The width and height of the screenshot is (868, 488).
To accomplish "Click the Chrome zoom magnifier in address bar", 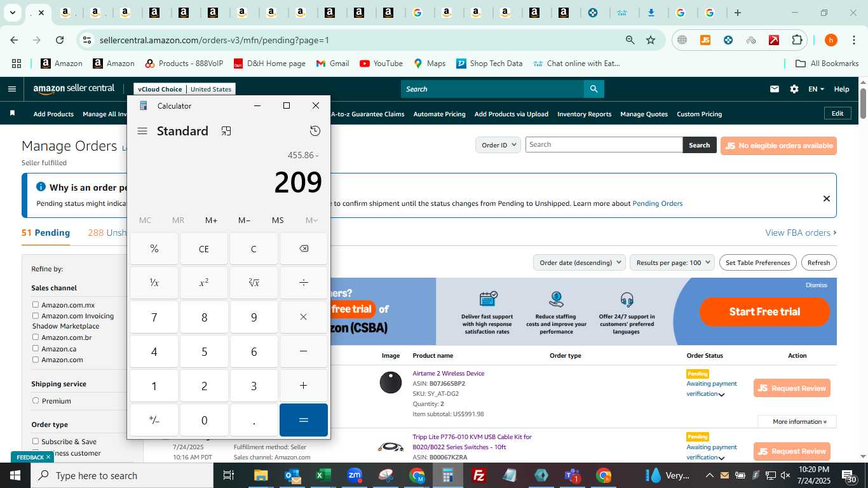I will pos(630,40).
